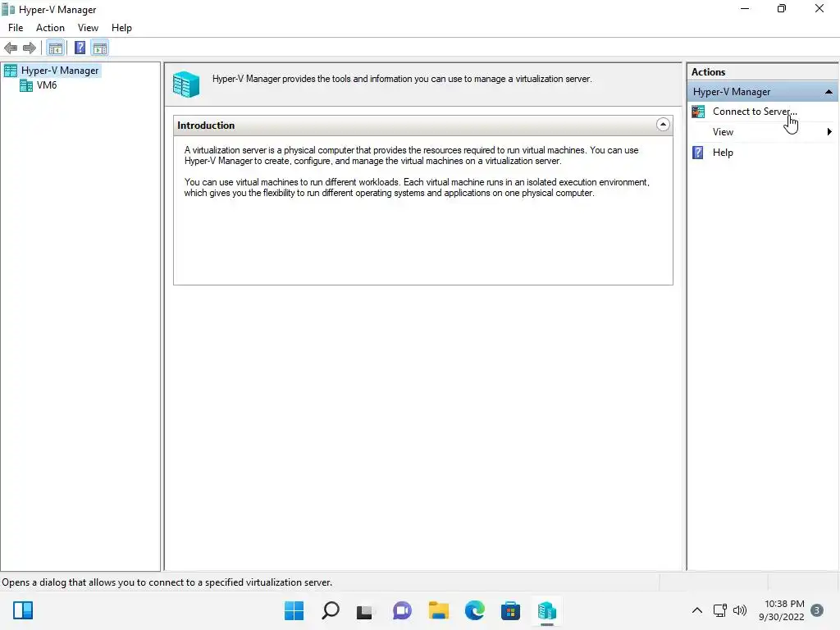Toggle Show/Hide Action Pane toolbar icon
The height and width of the screenshot is (630, 840).
coord(99,48)
